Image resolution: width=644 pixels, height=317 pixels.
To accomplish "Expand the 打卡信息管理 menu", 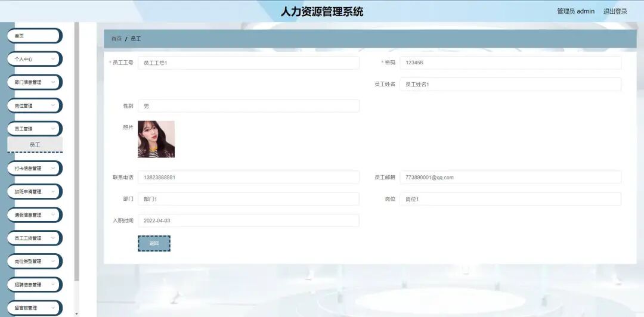I will click(x=35, y=169).
